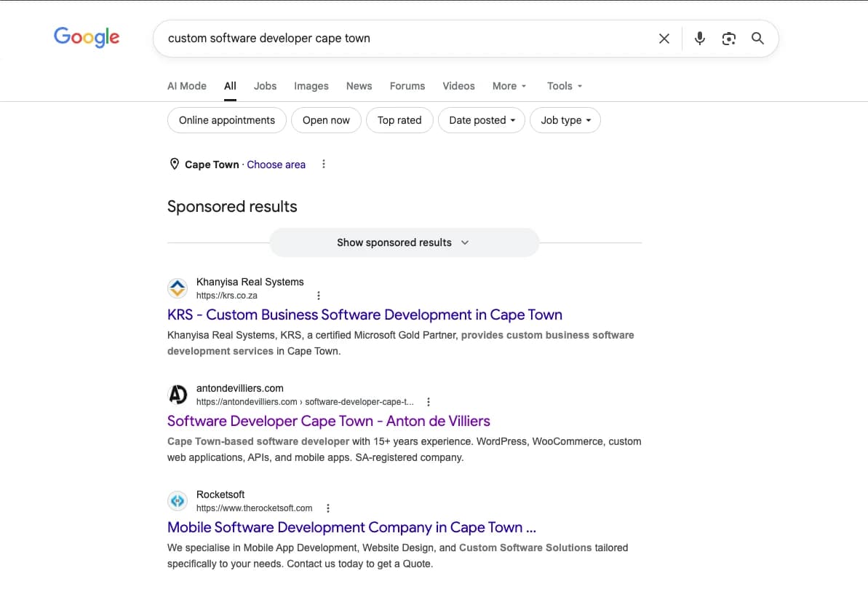Clear the search query with X icon
Screen dimensions: 868x592
click(664, 38)
